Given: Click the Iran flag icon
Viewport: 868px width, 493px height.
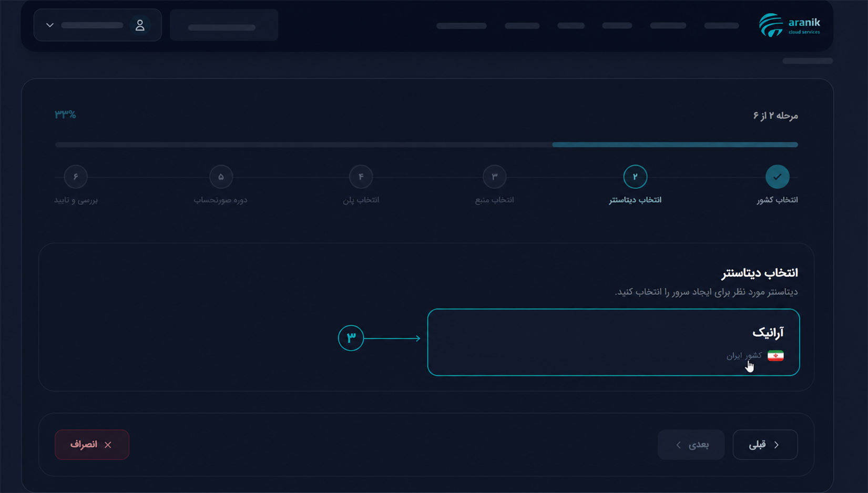Looking at the screenshot, I should 775,356.
